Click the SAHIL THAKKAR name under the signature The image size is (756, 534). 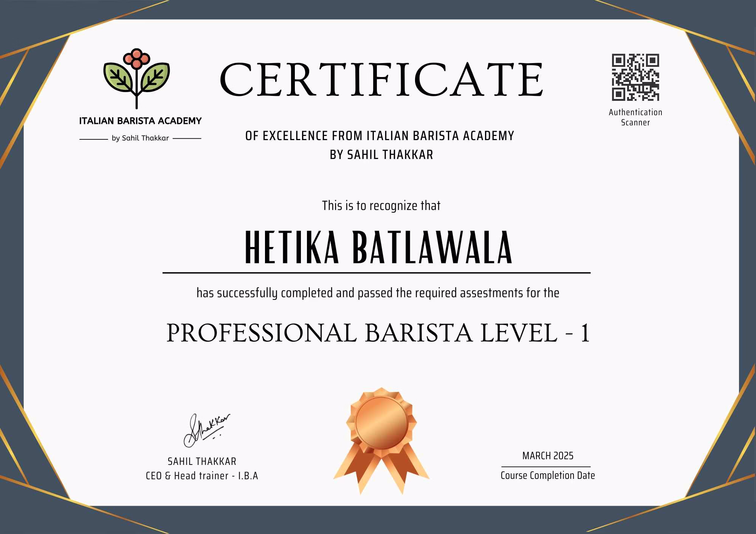(x=202, y=461)
